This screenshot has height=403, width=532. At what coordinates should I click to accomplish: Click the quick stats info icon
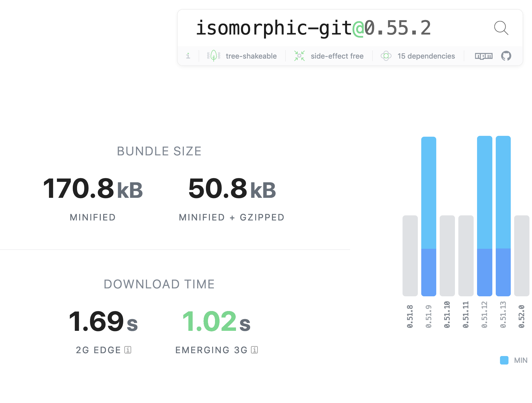[188, 56]
